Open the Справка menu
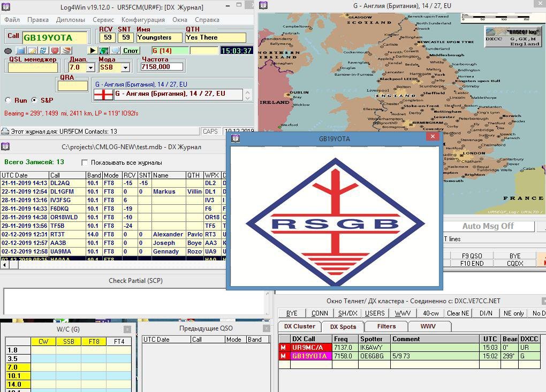The width and height of the screenshot is (546, 392). pos(207,20)
